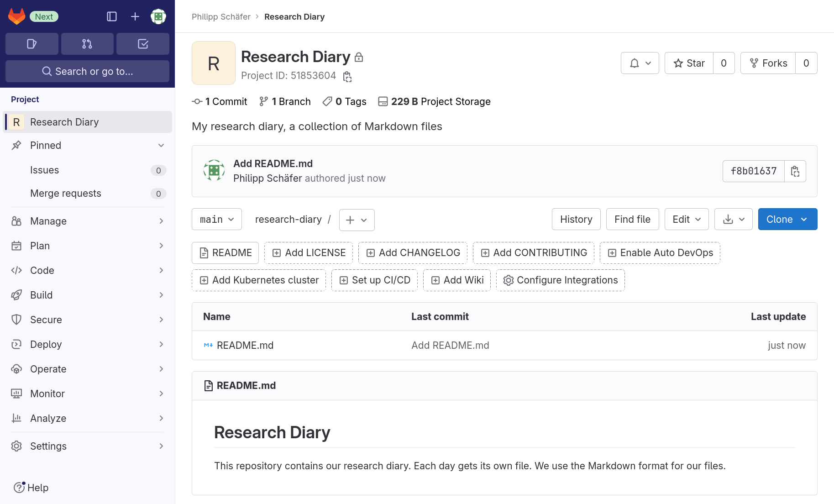Open merge requests shortcut icon
Image resolution: width=834 pixels, height=504 pixels.
coord(87,44)
